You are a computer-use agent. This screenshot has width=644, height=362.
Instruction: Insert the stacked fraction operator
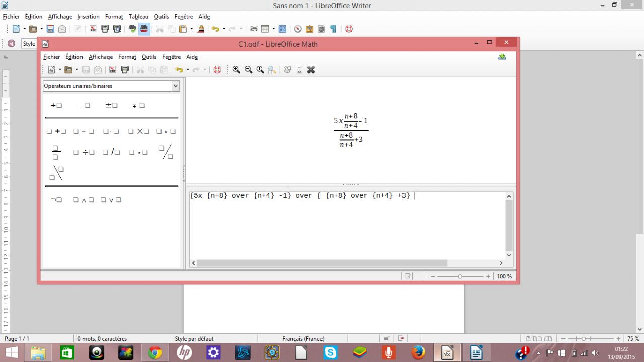click(56, 152)
